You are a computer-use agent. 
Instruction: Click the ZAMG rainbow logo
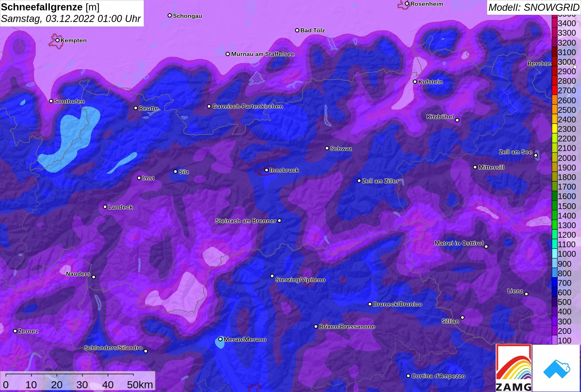514,368
